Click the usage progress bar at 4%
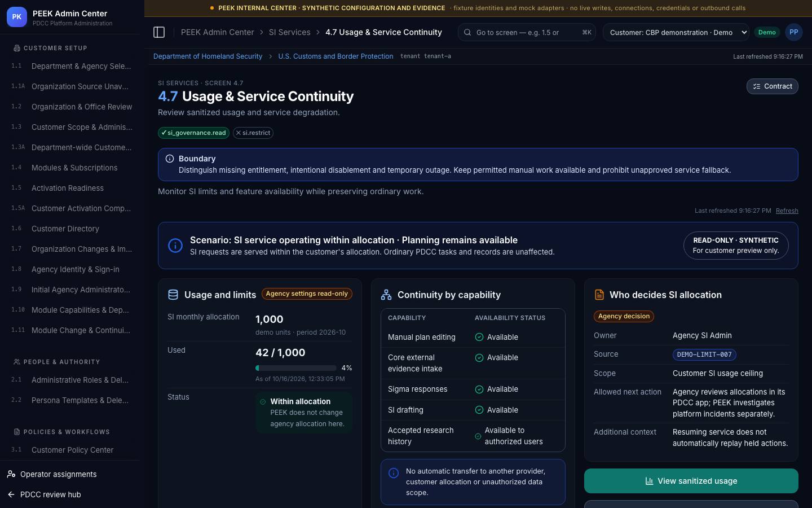The width and height of the screenshot is (812, 508). pos(296,368)
